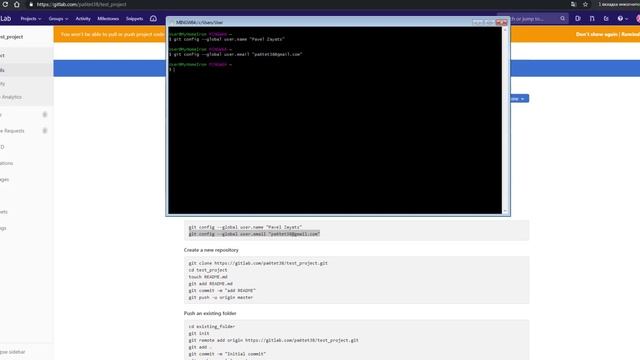Click the terminal scrollbar up arrow
Screen dimensions: 640x360
505,30
